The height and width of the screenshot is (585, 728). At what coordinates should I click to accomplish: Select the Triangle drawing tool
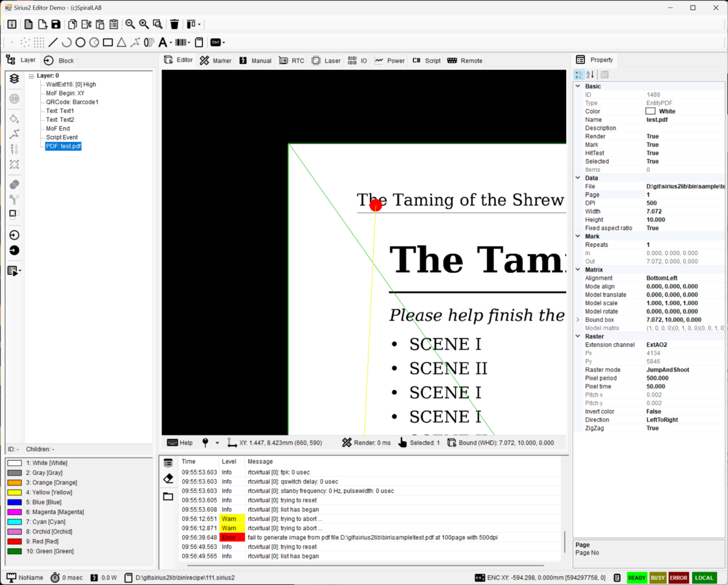click(122, 42)
